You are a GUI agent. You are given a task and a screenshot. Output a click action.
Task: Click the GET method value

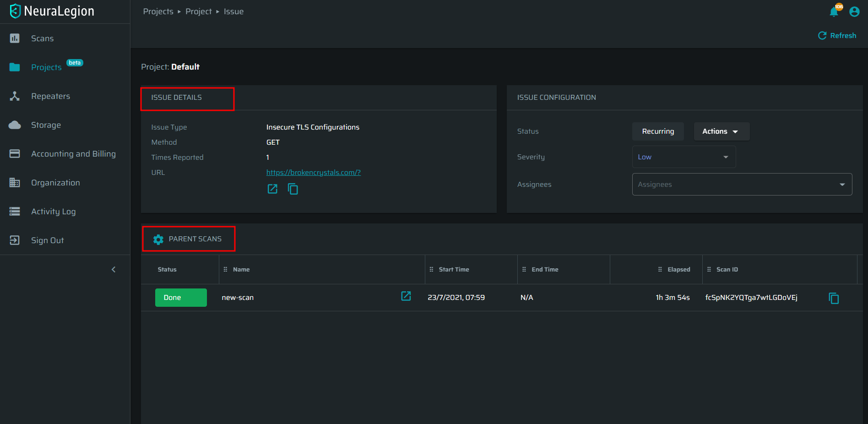click(273, 142)
